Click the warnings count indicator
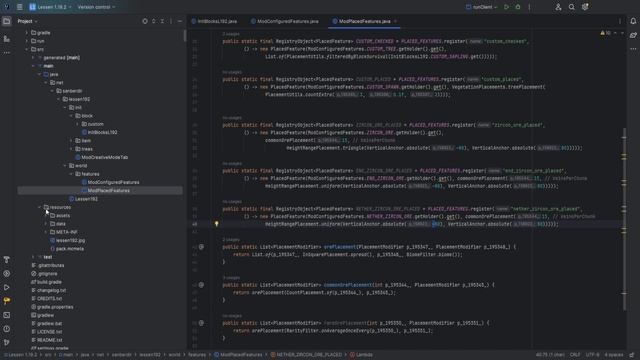640x360 pixels. (x=606, y=33)
